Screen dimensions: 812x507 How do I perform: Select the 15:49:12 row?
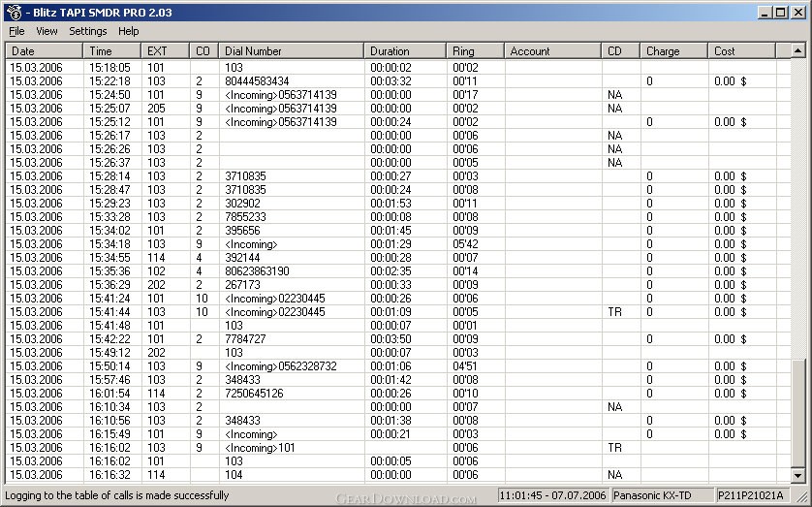[399, 353]
